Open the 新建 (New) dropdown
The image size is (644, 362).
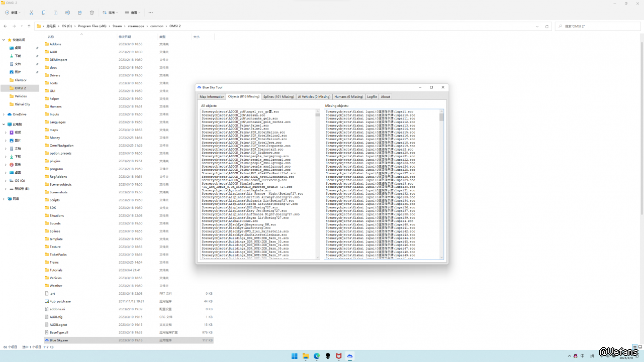13,13
